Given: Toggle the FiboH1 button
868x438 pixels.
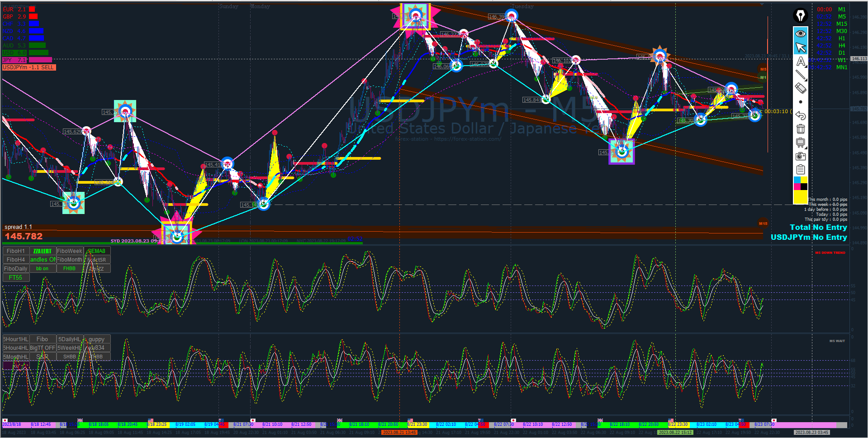Looking at the screenshot, I should point(16,251).
